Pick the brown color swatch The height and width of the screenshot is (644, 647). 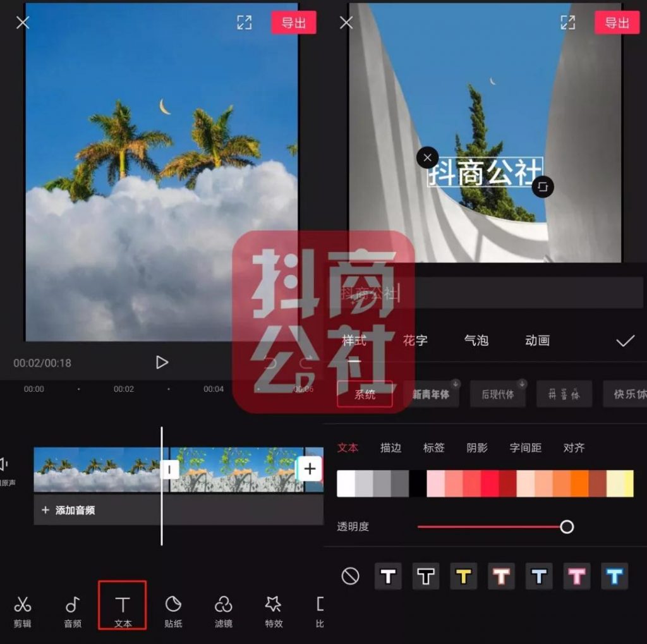tap(598, 483)
